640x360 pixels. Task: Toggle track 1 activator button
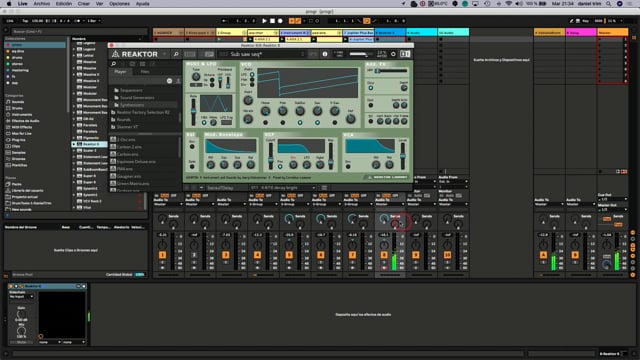[162, 255]
